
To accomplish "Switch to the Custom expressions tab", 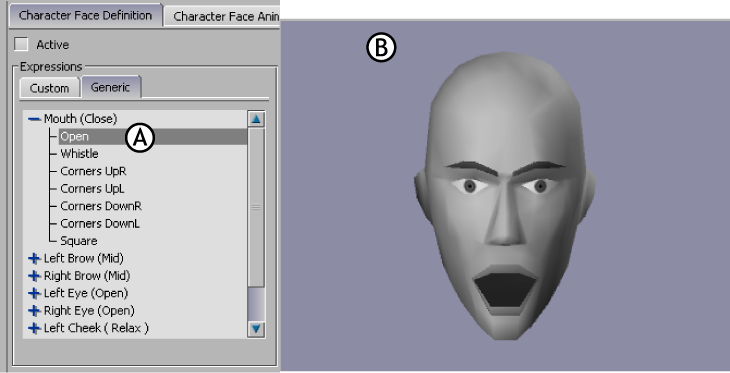I will click(50, 88).
